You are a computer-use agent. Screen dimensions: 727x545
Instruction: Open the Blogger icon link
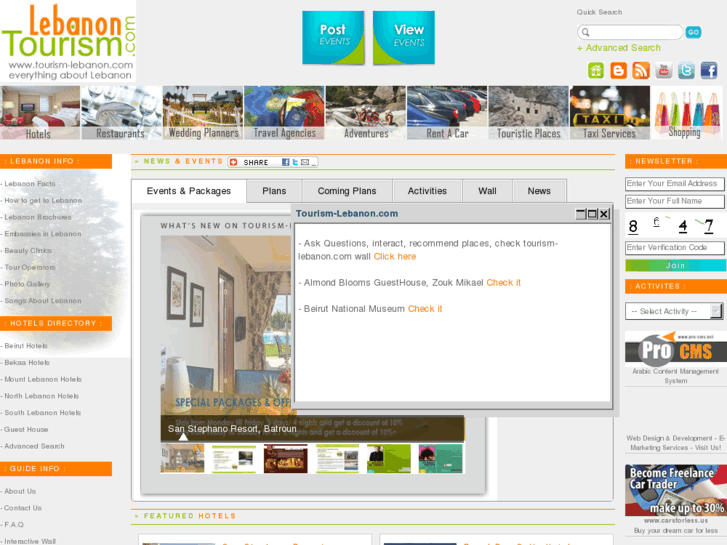pyautogui.click(x=618, y=71)
